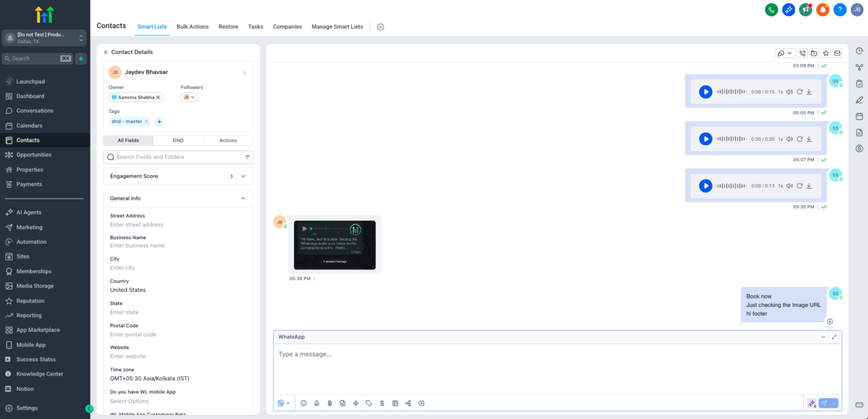Screen dimensions: 868x419
Task: Download the 0:15 audio message
Action: (x=809, y=92)
